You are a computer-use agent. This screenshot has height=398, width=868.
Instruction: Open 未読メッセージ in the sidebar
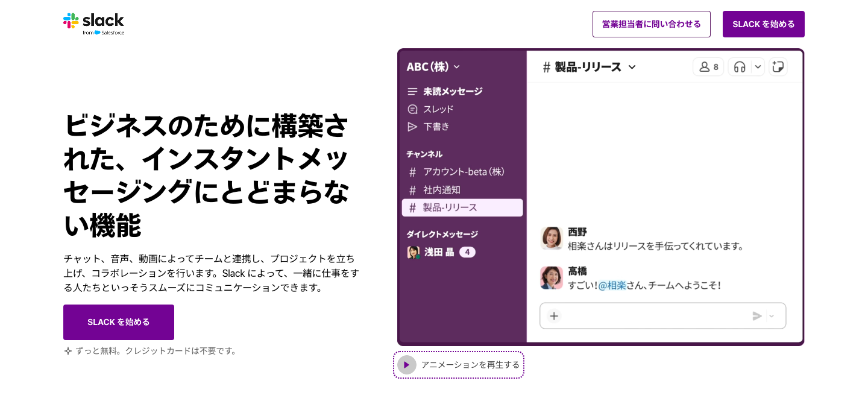[x=453, y=92]
